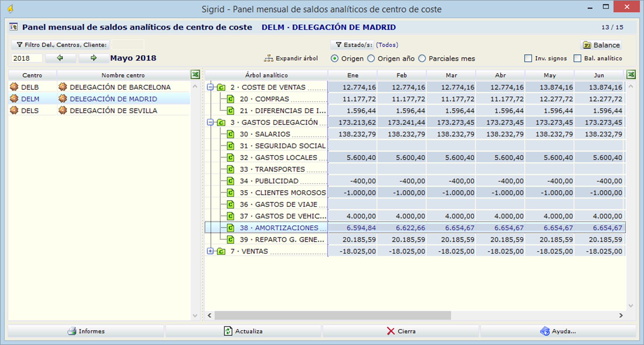
Task: Click the May column header
Action: tap(550, 75)
